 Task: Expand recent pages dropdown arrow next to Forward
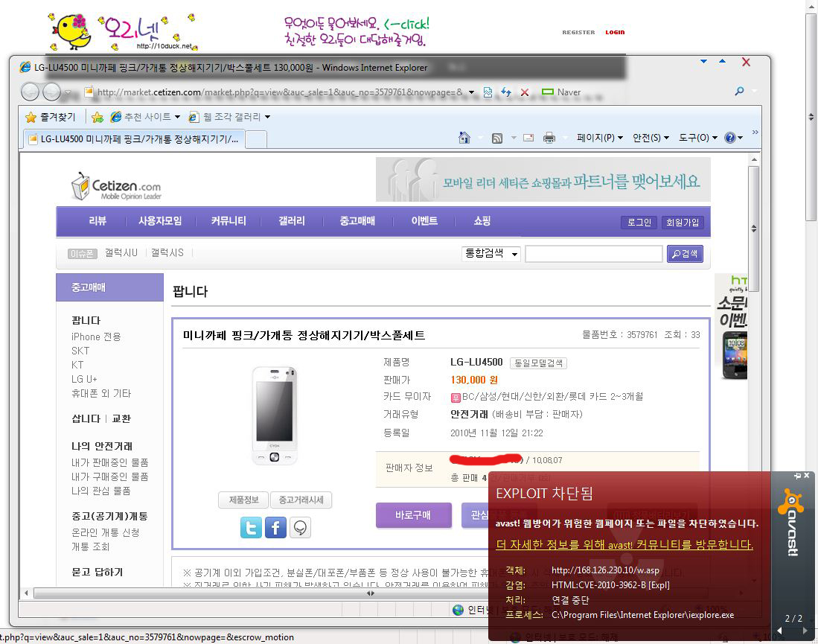tap(68, 92)
